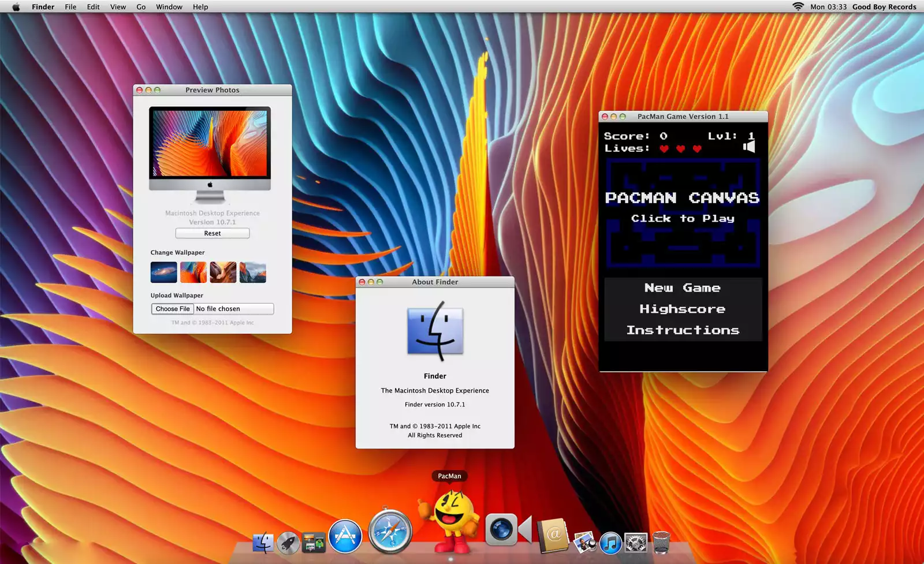Click the PacMan canvas to play
Screen dimensions: 924x564
(683, 213)
